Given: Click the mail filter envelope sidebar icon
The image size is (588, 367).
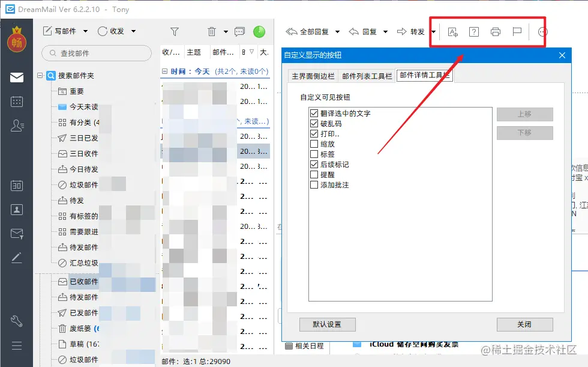Looking at the screenshot, I should click(17, 234).
